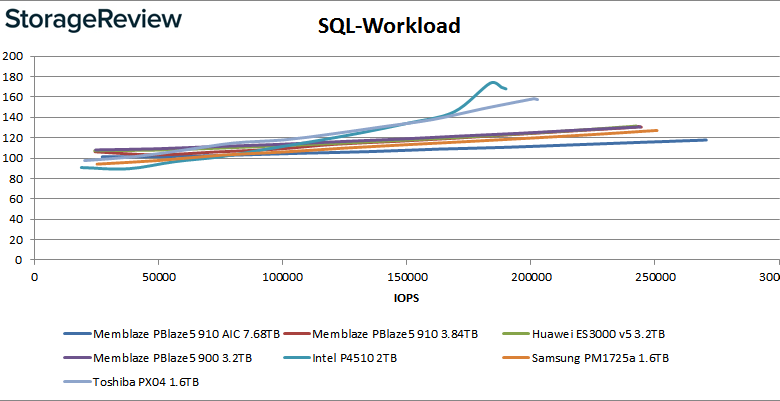780x401 pixels.
Task: Click the 50000 label on IOPS axis
Action: [158, 277]
